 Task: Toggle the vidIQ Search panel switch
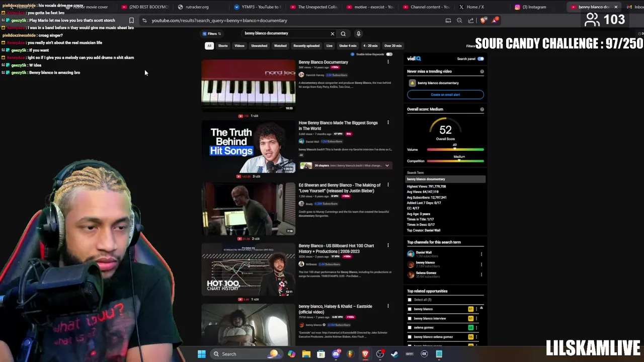480,59
